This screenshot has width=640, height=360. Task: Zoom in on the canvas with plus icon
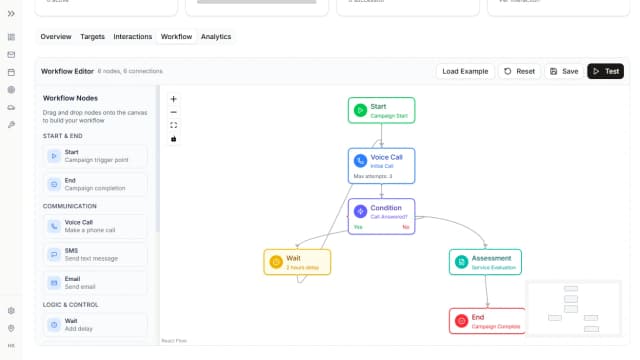coord(173,99)
